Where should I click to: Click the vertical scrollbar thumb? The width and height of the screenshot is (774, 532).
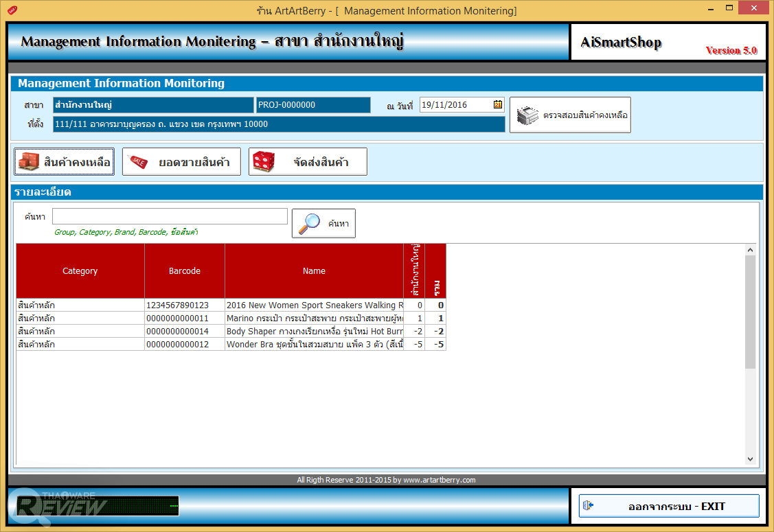click(x=750, y=312)
